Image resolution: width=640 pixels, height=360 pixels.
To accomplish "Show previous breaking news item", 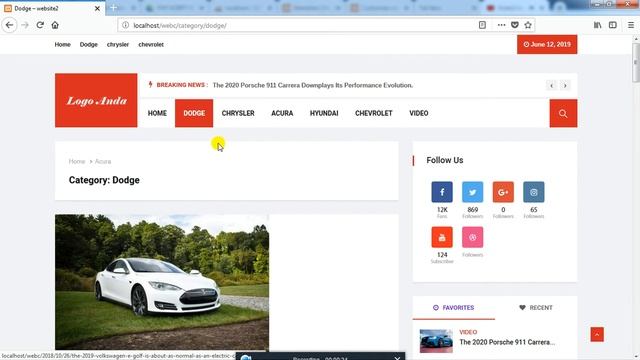I will [x=551, y=85].
